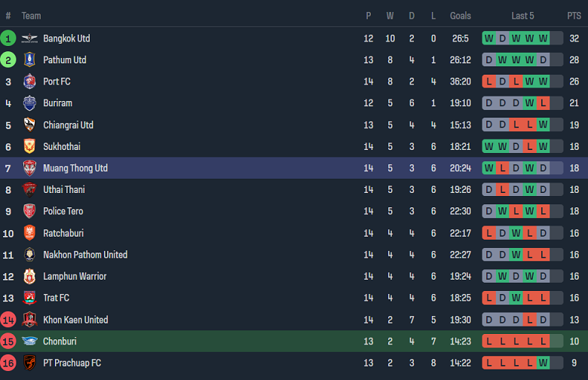Click the PT Prachuap FC badge
This screenshot has width=588, height=380.
[x=29, y=363]
